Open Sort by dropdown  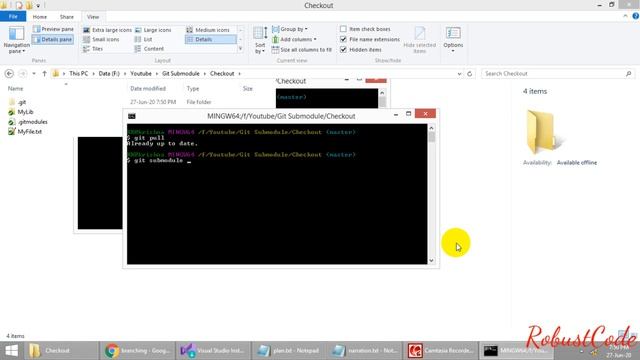[x=260, y=40]
